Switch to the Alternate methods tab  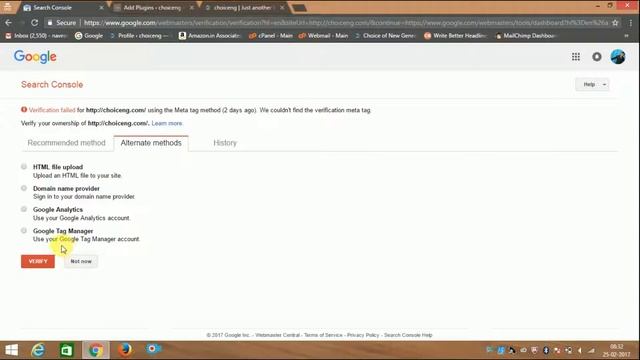(151, 143)
